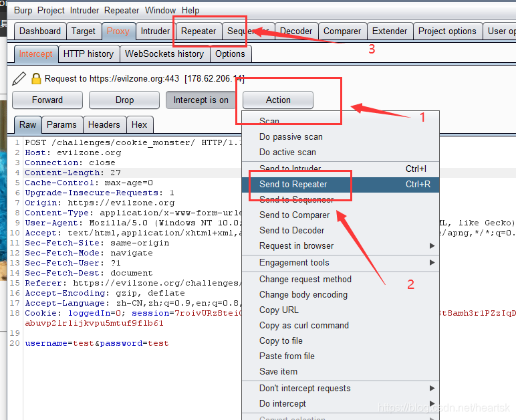Open the Extender tab
The width and height of the screenshot is (516, 420).
[390, 31]
